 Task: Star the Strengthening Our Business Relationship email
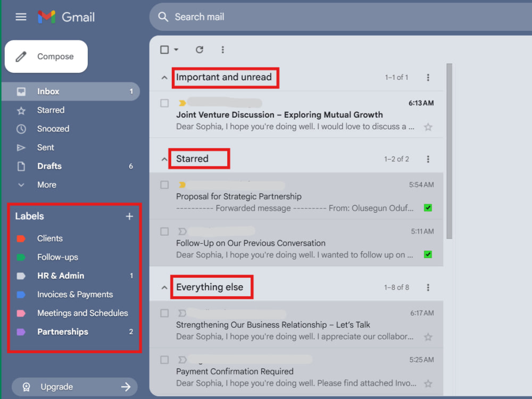pos(428,337)
